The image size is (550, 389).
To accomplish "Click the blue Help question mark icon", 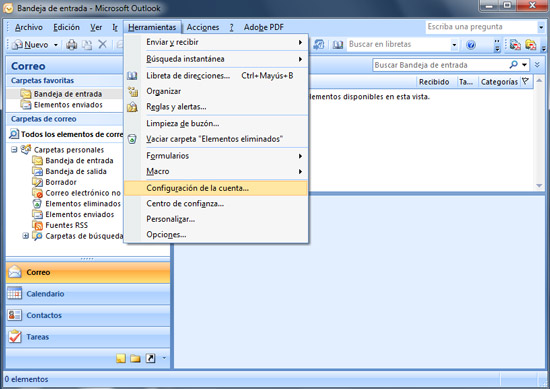I will pyautogui.click(x=471, y=45).
